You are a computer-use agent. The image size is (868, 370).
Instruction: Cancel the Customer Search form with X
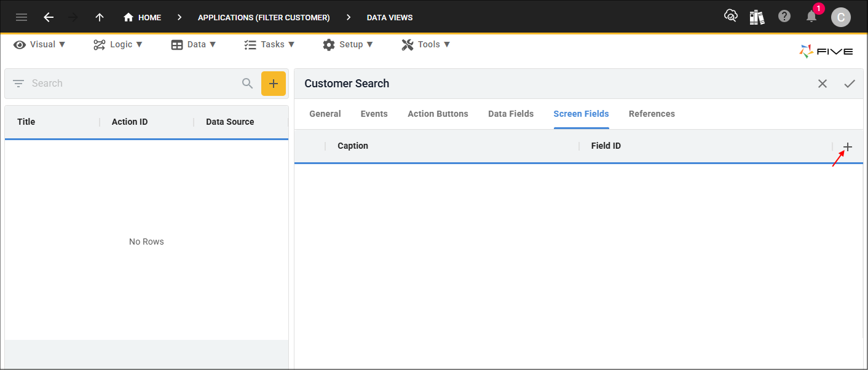(823, 84)
